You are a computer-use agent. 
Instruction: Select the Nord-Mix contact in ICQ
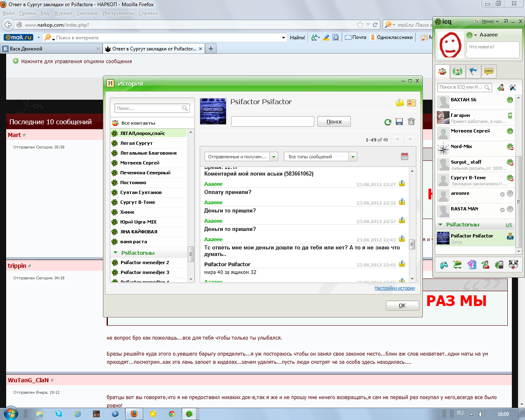(475, 148)
